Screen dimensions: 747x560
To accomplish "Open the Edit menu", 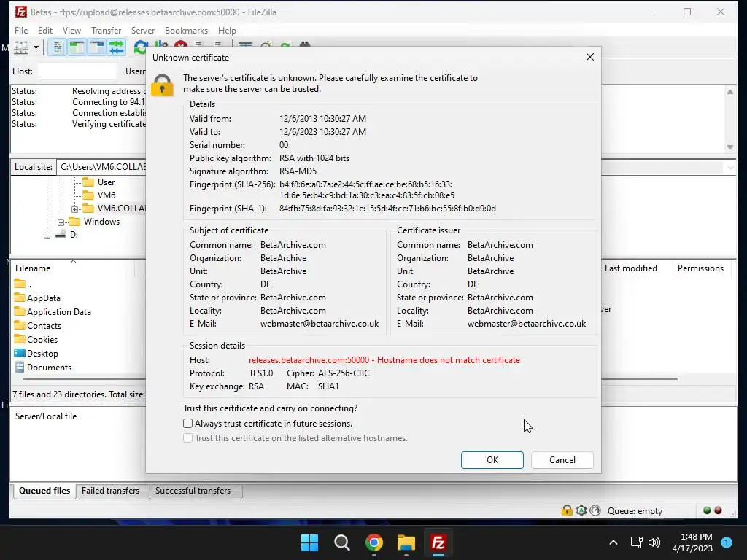I will (45, 31).
